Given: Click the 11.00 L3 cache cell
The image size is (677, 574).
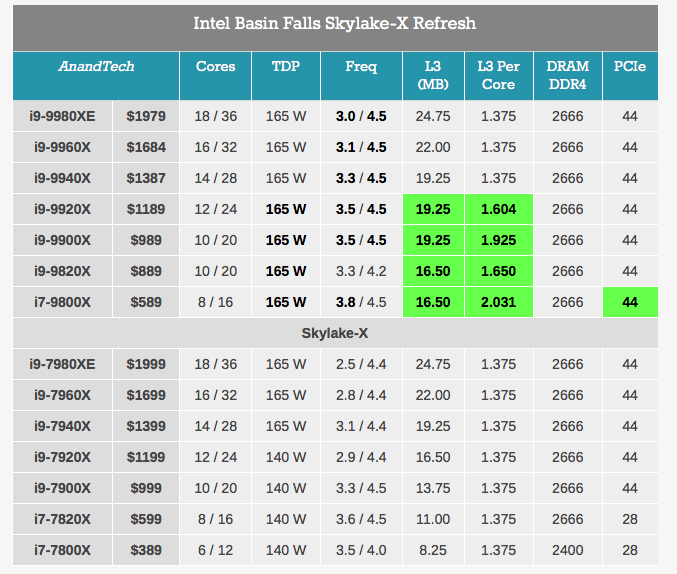Looking at the screenshot, I should click(x=433, y=519).
